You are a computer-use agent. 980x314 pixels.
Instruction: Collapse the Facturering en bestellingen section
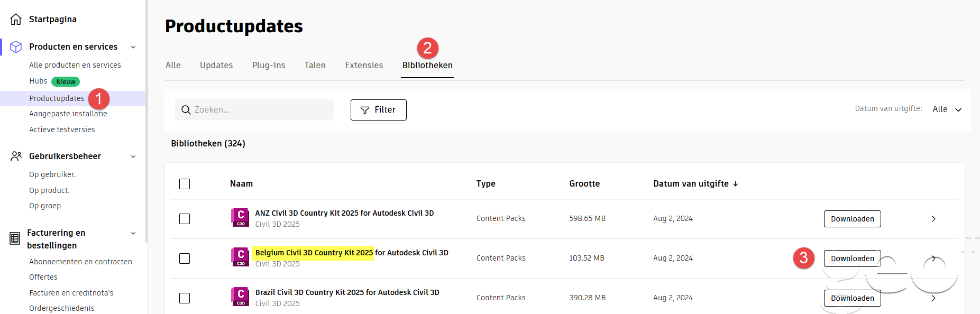[133, 233]
